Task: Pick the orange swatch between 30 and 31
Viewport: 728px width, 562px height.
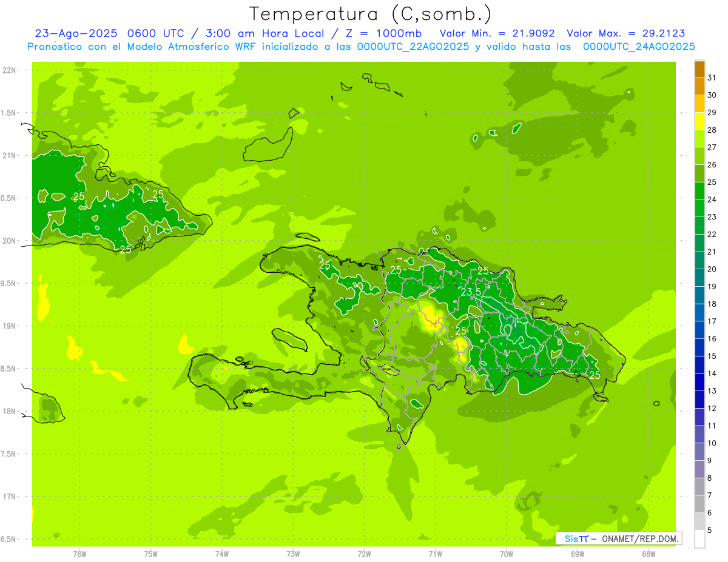Action: coord(699,87)
